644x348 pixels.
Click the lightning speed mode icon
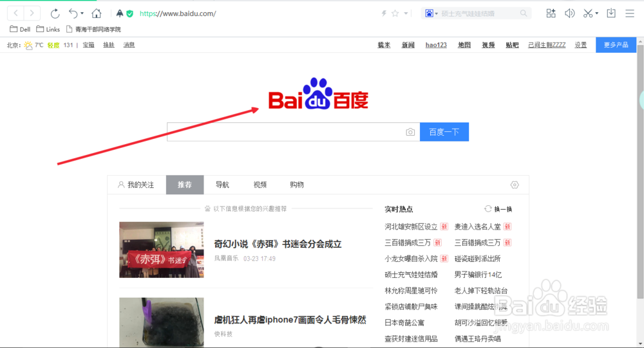[384, 14]
